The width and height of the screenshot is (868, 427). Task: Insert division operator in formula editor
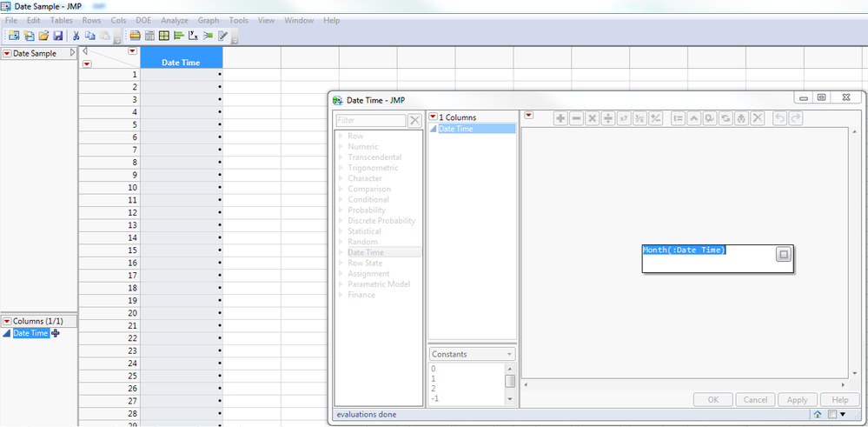608,118
